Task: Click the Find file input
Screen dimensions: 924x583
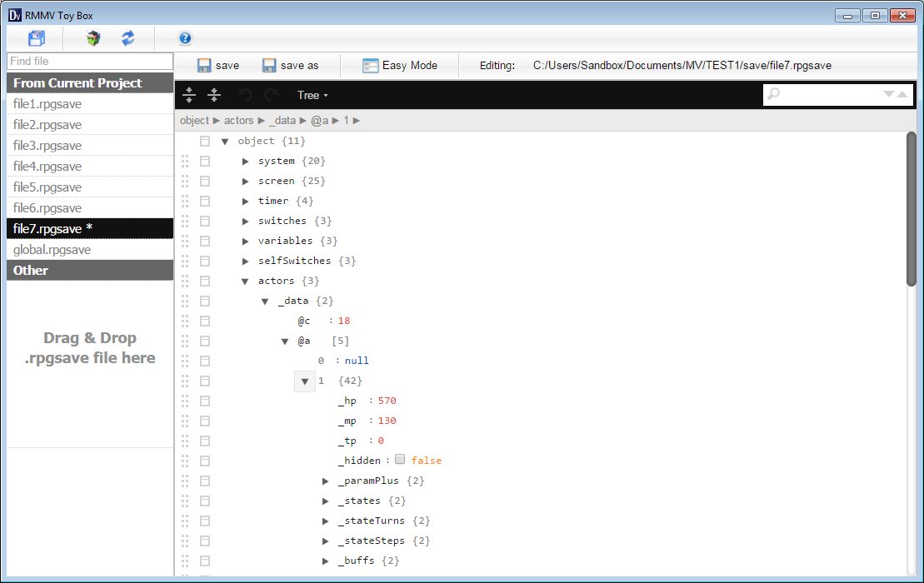Action: [90, 62]
